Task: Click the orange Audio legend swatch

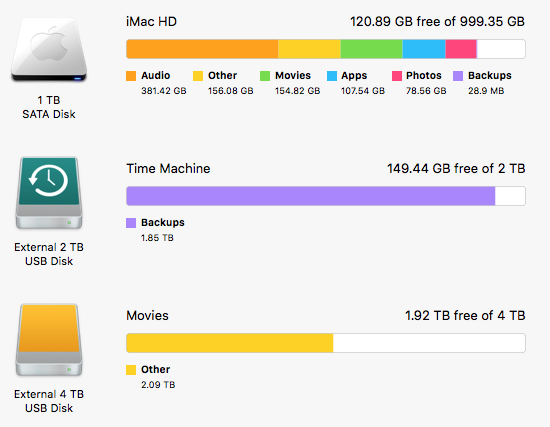Action: pos(131,76)
